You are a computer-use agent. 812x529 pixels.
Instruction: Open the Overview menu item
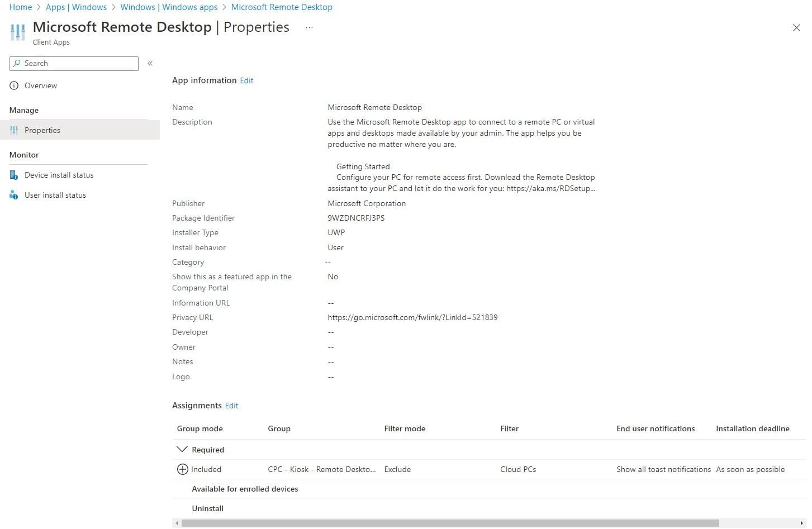[41, 85]
